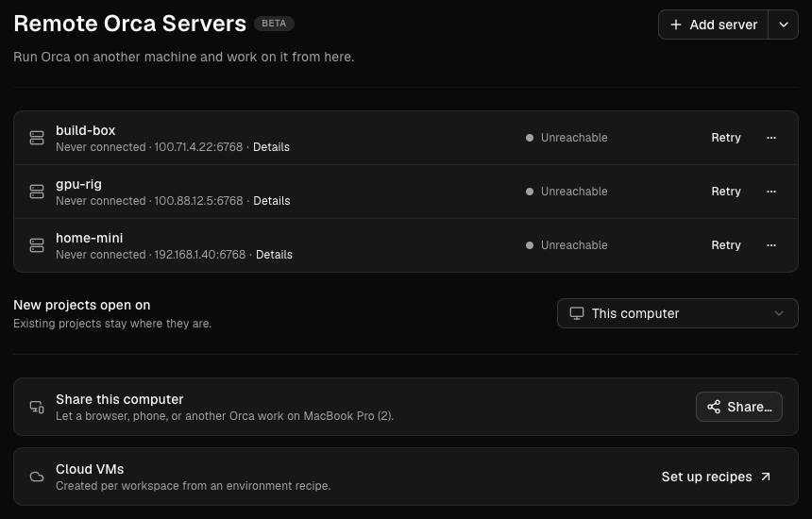Click the Cloud VMs title
This screenshot has height=519, width=812.
[90, 469]
